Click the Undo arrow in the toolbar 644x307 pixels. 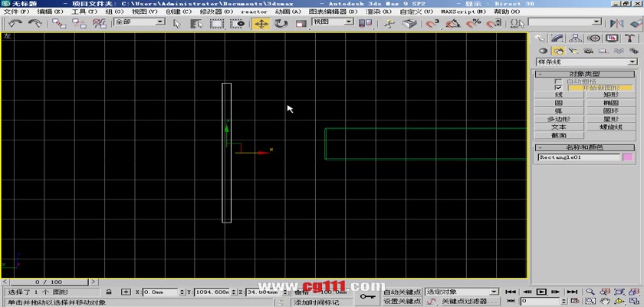tap(15, 24)
